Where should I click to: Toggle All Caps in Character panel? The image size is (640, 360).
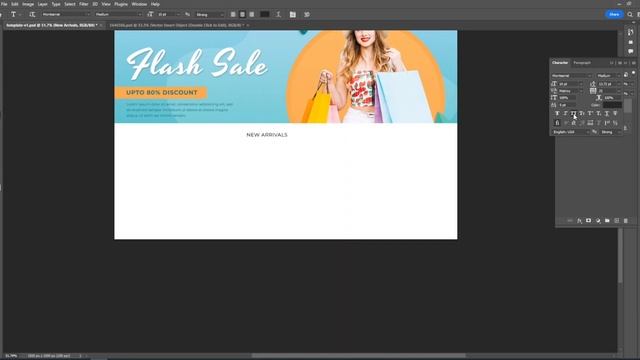coord(573,113)
